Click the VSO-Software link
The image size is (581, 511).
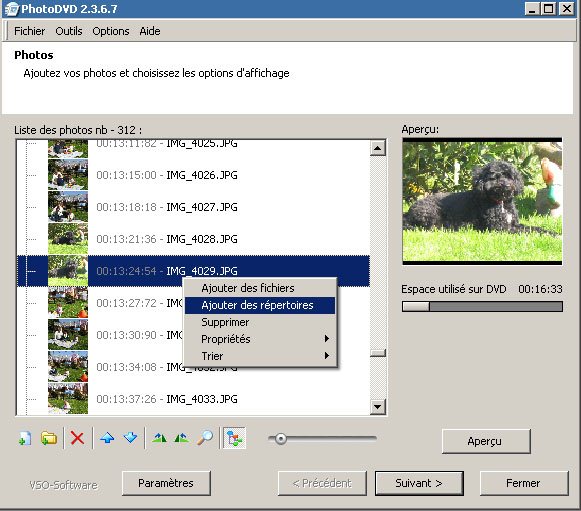coord(63,485)
